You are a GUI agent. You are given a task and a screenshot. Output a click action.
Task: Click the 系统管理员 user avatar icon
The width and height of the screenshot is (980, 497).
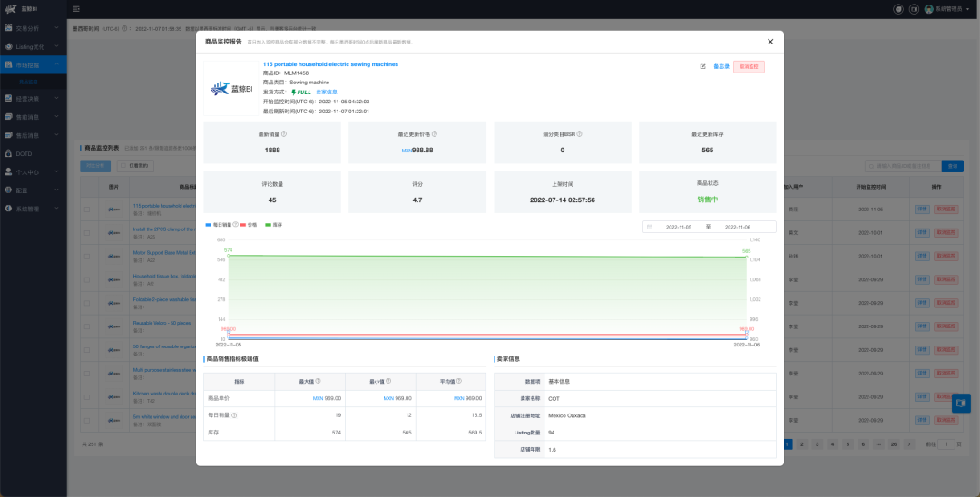point(929,9)
